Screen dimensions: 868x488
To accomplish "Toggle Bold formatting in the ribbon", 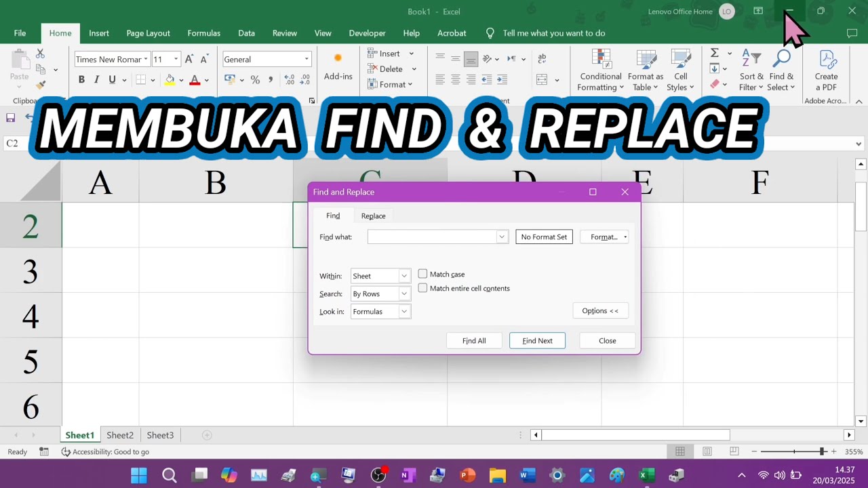I will [81, 80].
